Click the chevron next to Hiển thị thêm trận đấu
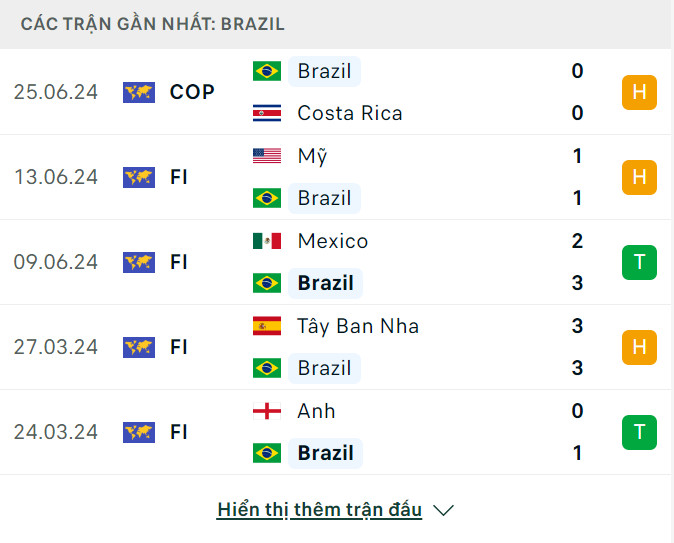 click(x=444, y=510)
